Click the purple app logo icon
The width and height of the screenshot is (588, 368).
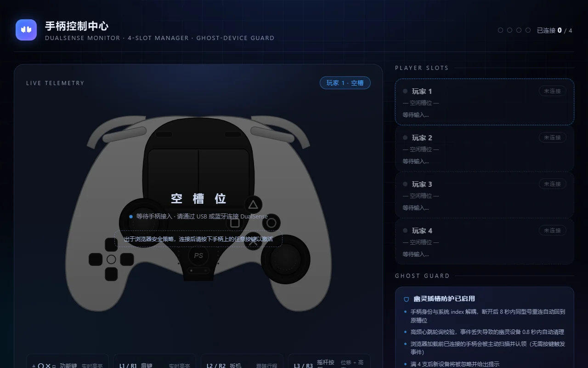click(26, 30)
